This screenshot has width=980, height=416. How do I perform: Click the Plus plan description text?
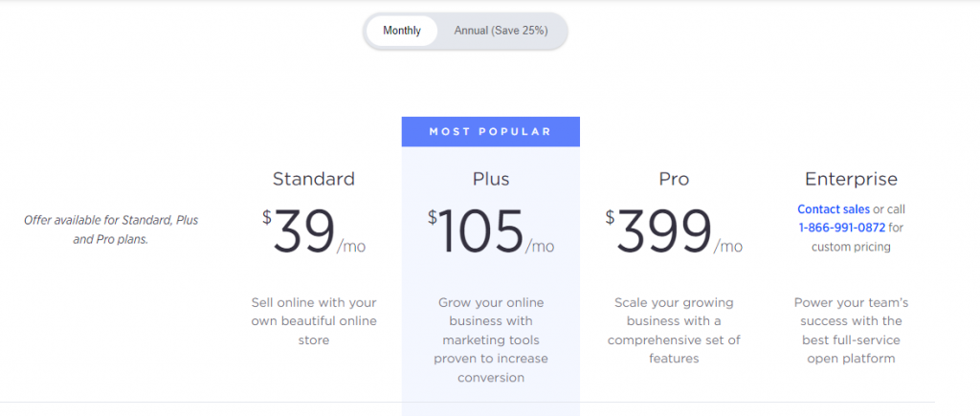tap(490, 339)
